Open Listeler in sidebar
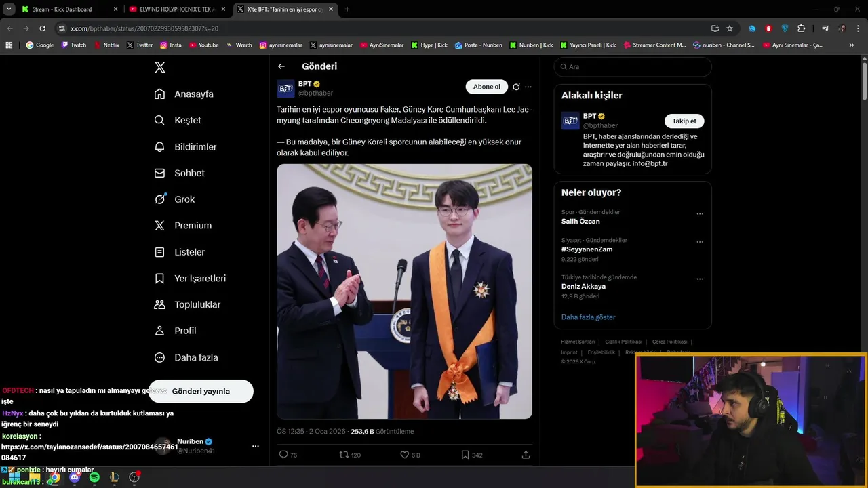The image size is (868, 488). pyautogui.click(x=179, y=252)
